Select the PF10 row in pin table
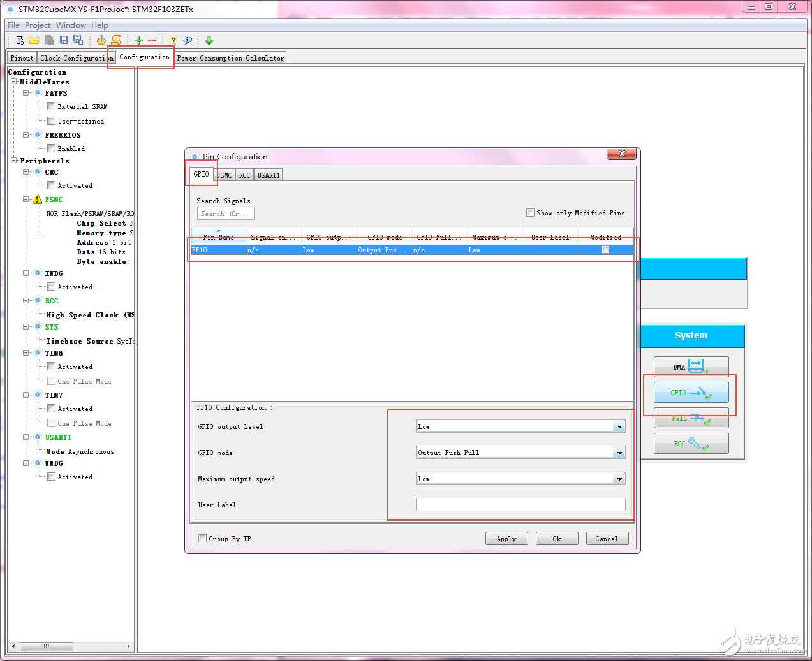This screenshot has width=812, height=661. click(x=412, y=250)
